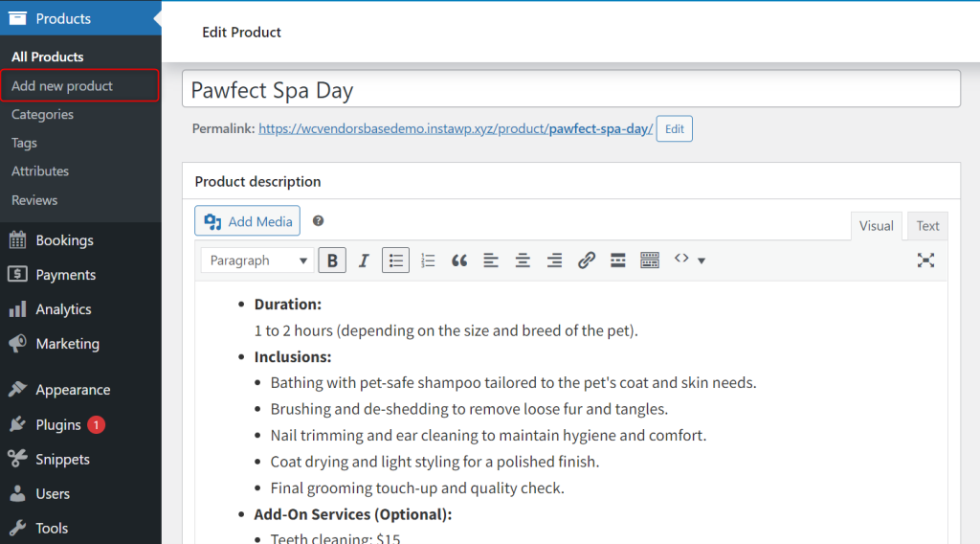Click the Snippets scissors icon
The height and width of the screenshot is (544, 980).
tap(17, 459)
